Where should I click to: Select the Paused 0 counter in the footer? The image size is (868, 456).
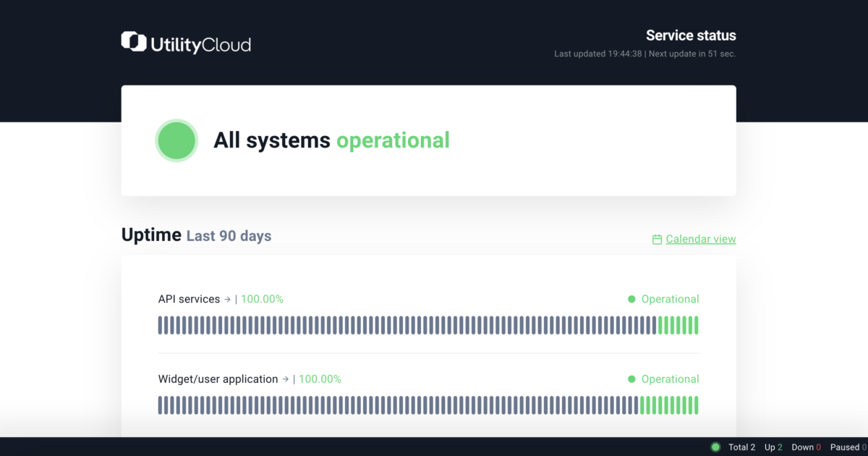click(x=846, y=447)
